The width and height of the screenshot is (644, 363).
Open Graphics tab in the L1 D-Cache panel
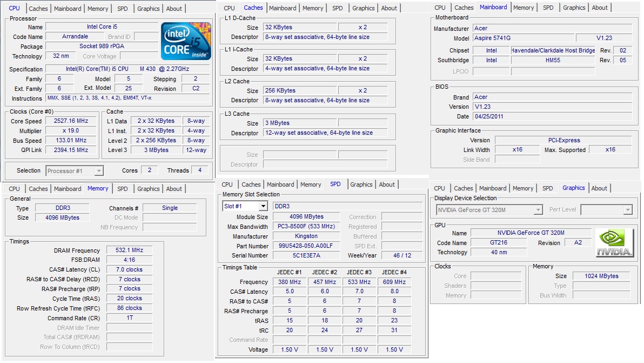[364, 8]
